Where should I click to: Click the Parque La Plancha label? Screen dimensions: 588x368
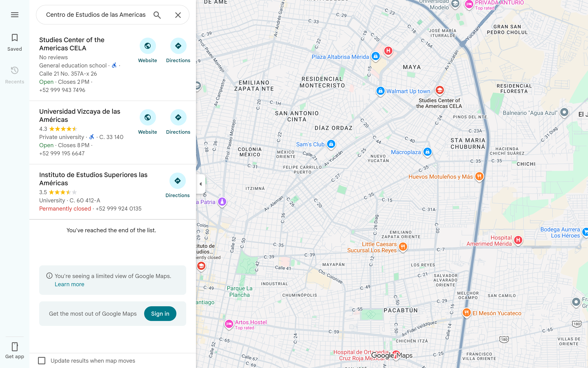click(239, 292)
